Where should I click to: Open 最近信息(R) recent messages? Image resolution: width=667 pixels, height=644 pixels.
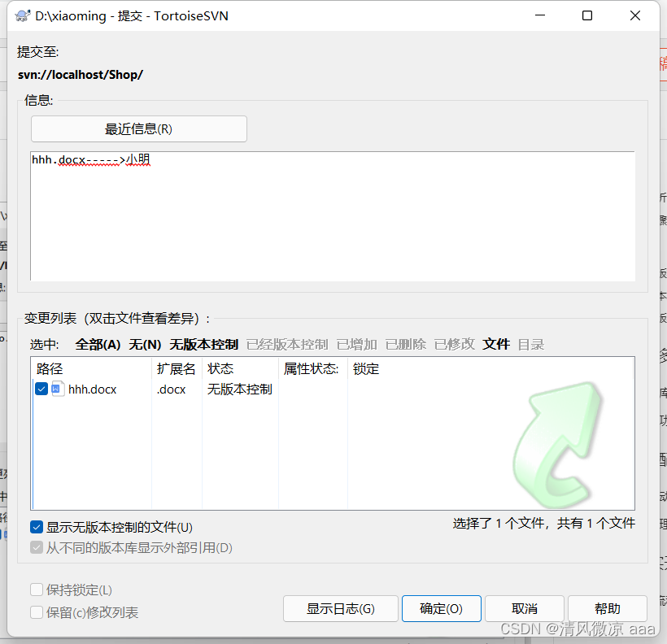click(x=138, y=129)
